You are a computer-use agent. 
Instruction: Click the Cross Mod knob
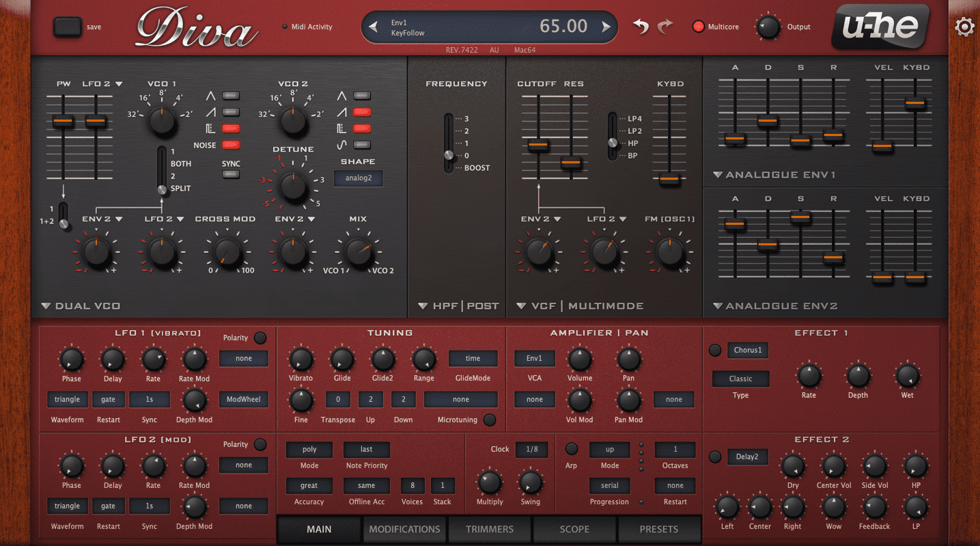[227, 253]
